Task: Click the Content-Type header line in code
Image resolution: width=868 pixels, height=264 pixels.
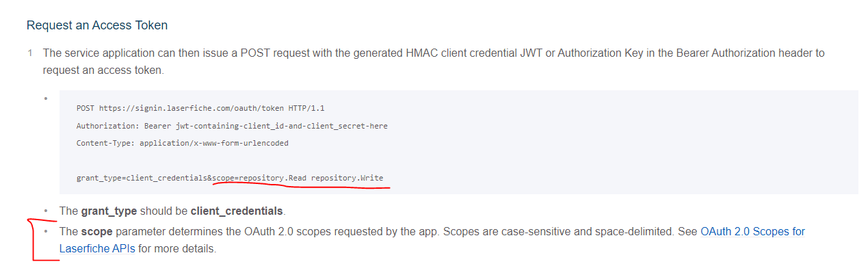Action: point(182,143)
